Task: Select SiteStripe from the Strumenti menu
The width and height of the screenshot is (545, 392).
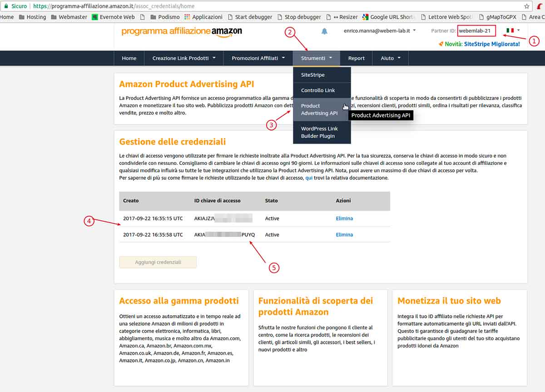Action: [x=322, y=75]
